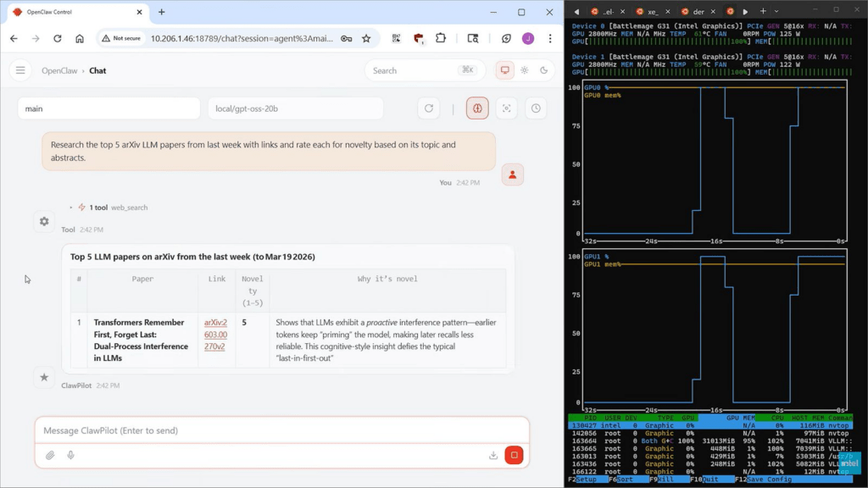Open the terminal profiles dropdown chevron
The image size is (868, 488).
(776, 11)
